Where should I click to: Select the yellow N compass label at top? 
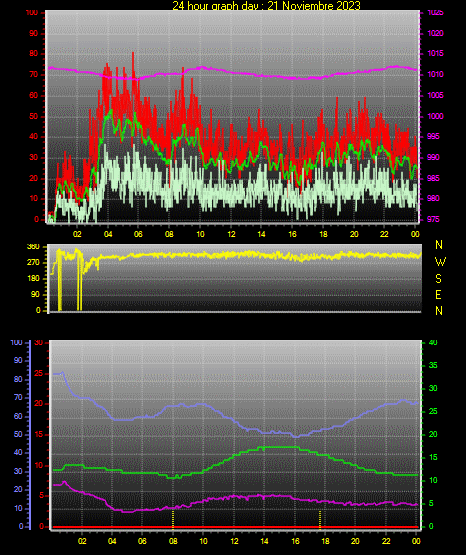pyautogui.click(x=439, y=245)
